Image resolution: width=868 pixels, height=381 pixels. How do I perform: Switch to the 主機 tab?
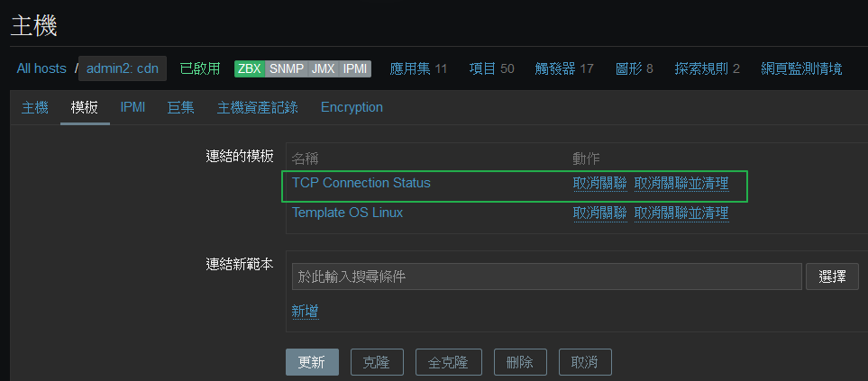pos(35,107)
